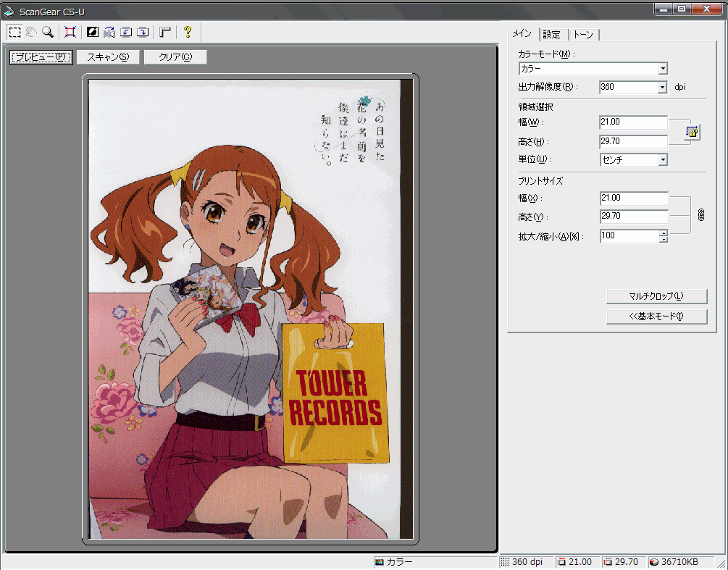This screenshot has width=728, height=570.
Task: Close the ScanGear CS-U window
Action: point(707,9)
